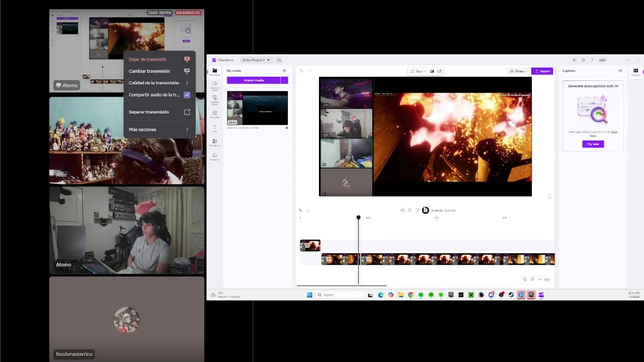Toggle Compartir audio de la transmisión checkbox
The width and height of the screenshot is (644, 362).
click(187, 95)
